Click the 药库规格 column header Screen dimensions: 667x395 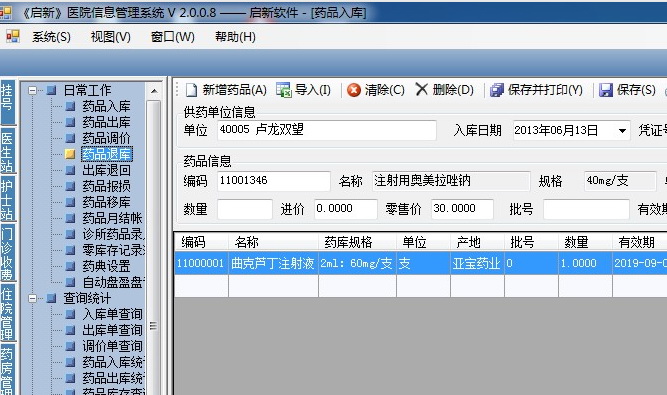(357, 242)
